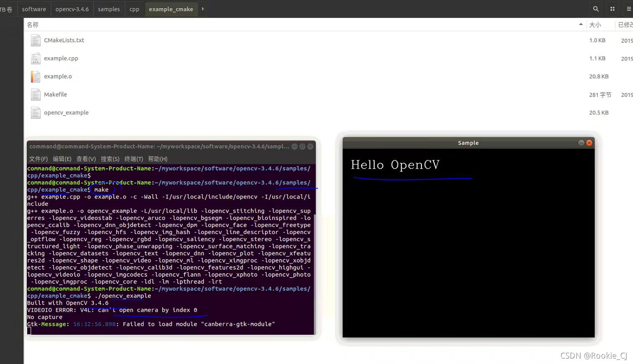Click the example.cpp file name
This screenshot has height=364, width=633.
tap(61, 58)
